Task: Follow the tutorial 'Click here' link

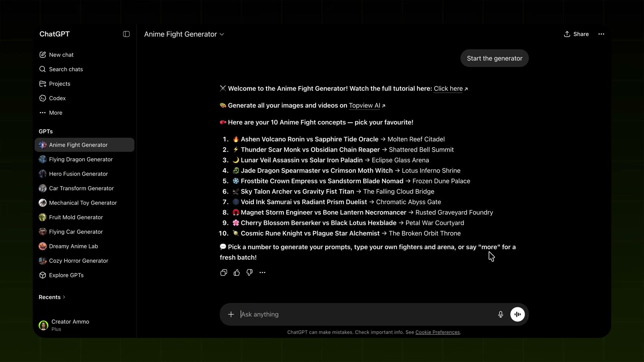Action: (x=450, y=88)
